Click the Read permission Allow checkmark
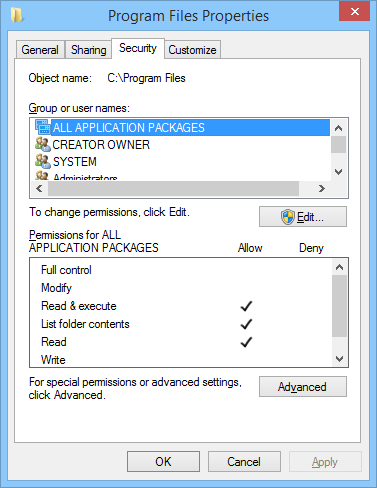The width and height of the screenshot is (377, 488). 246,342
